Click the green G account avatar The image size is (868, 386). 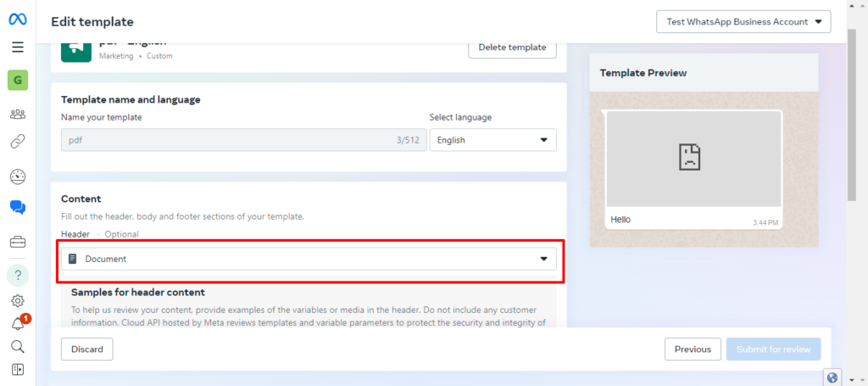tap(18, 81)
